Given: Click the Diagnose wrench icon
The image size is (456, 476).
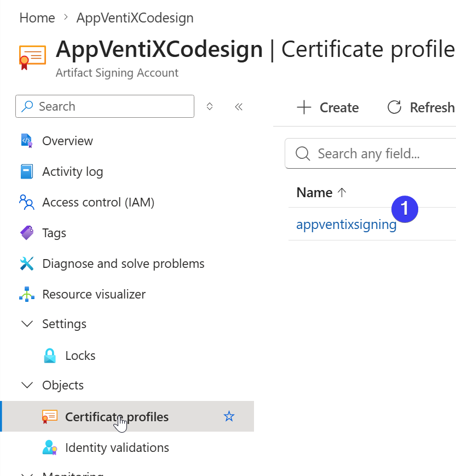Looking at the screenshot, I should pos(27,263).
